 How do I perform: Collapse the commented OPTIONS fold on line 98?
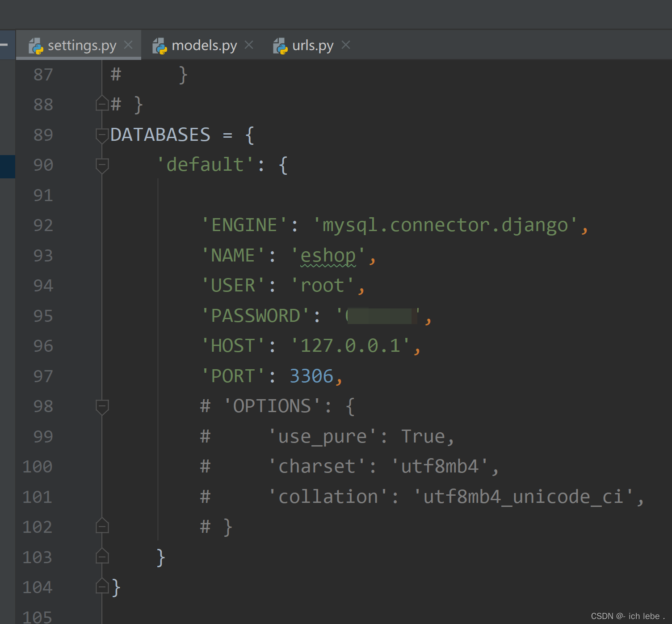(102, 407)
